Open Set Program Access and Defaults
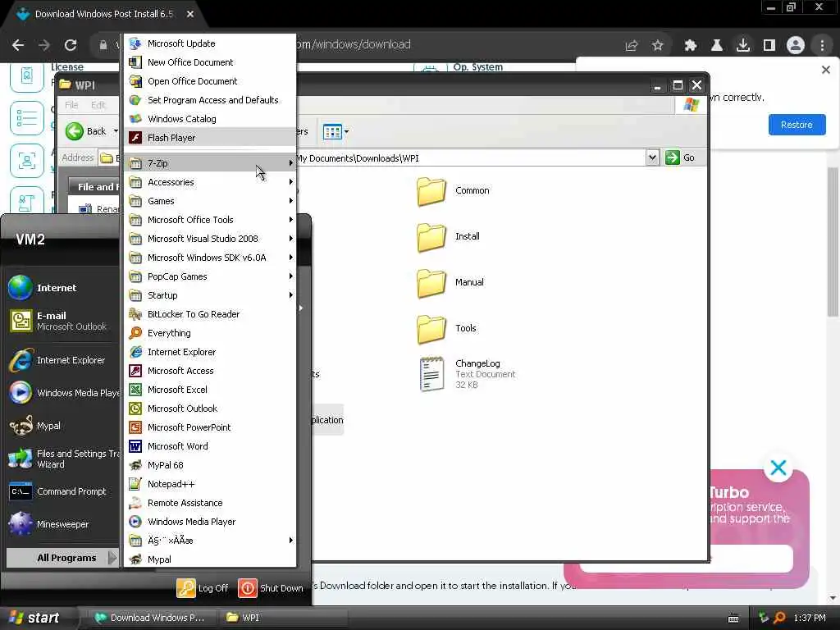Screen dimensions: 840x630 [209, 99]
